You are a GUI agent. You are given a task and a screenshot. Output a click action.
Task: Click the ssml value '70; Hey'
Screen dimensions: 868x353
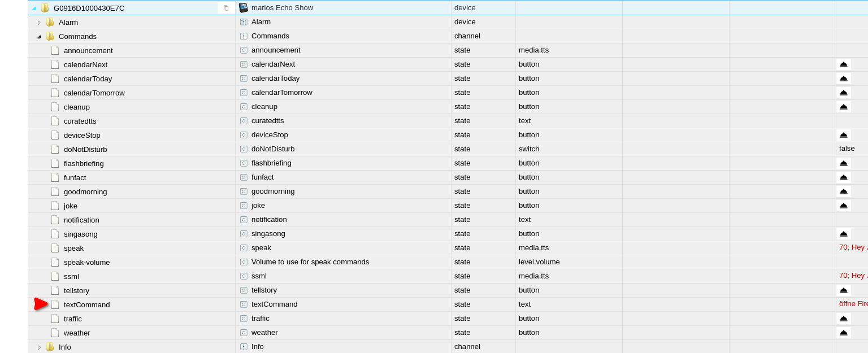(x=853, y=276)
